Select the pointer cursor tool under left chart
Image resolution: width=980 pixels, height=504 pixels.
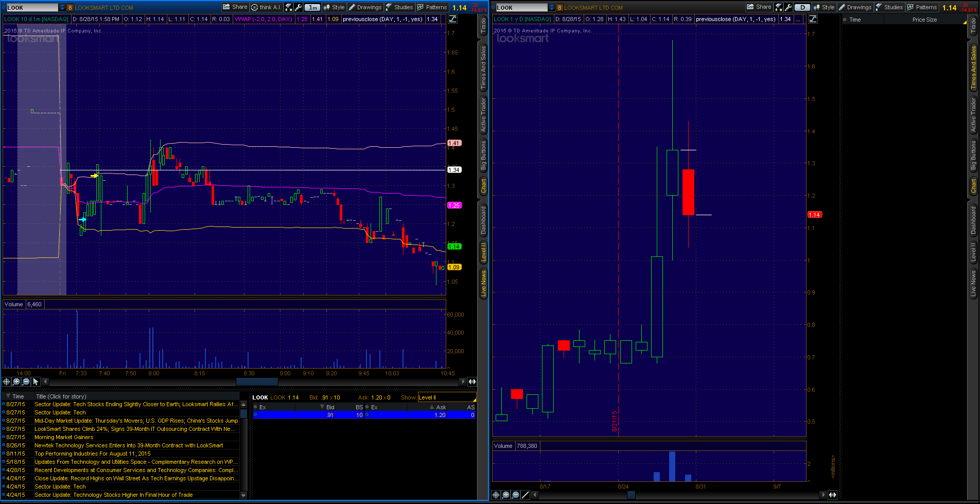tap(36, 381)
